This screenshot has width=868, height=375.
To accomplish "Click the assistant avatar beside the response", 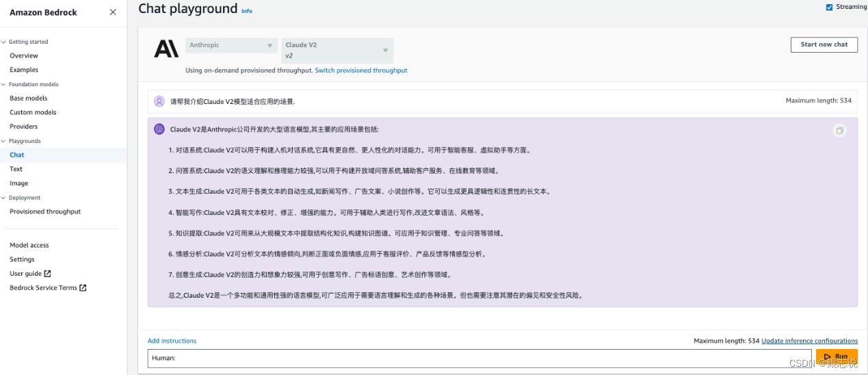I will (159, 129).
